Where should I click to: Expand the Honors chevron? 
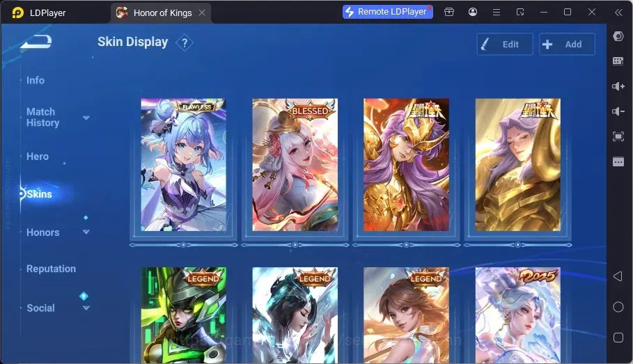[x=86, y=232]
